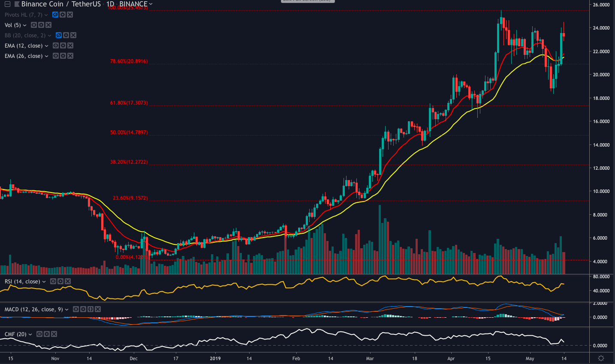Open the MACD indicator dropdown arrow

pyautogui.click(x=66, y=309)
